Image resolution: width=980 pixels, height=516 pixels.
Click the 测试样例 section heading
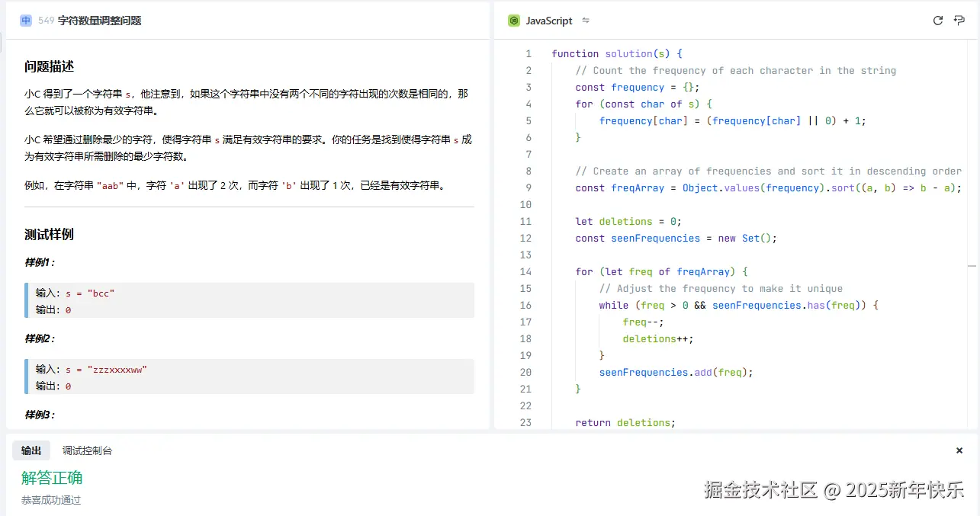(49, 234)
